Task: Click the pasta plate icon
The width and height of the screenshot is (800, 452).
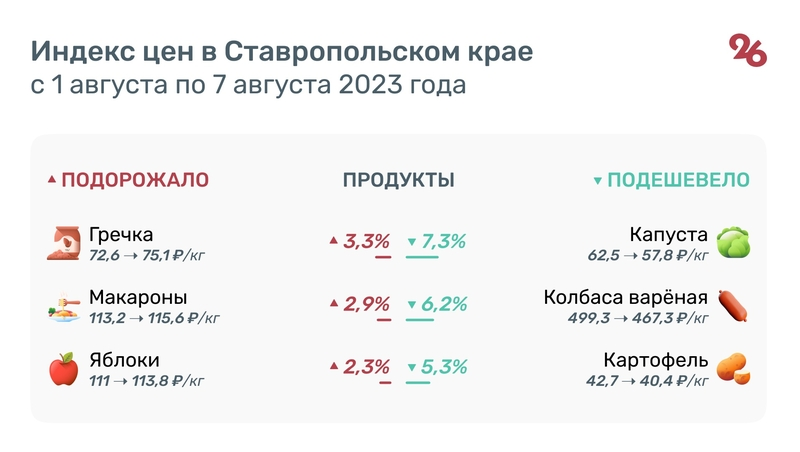Action: pos(64,307)
